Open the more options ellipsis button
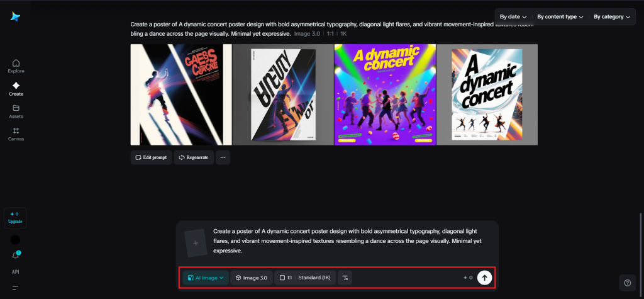This screenshot has height=299, width=644. point(223,157)
